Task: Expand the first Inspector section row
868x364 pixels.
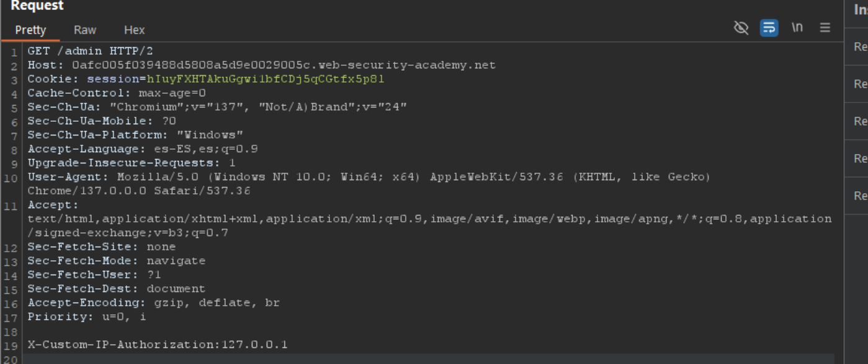Action: 860,47
